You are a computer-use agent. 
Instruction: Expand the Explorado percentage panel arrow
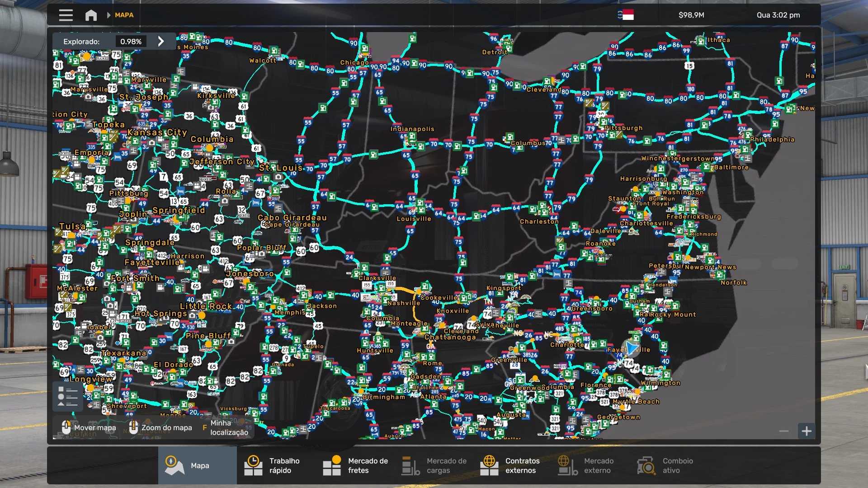click(161, 42)
